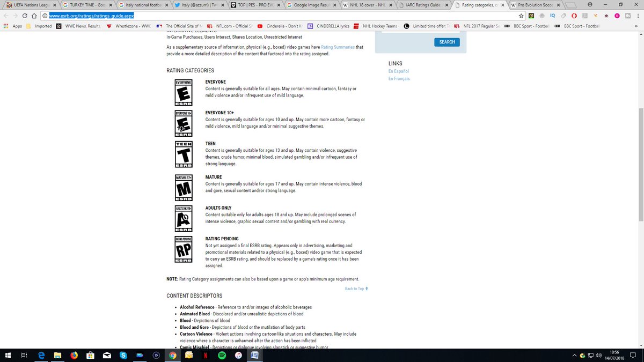Image resolution: width=644 pixels, height=362 pixels.
Task: Click the red Opera-style extension icon
Action: 574,16
